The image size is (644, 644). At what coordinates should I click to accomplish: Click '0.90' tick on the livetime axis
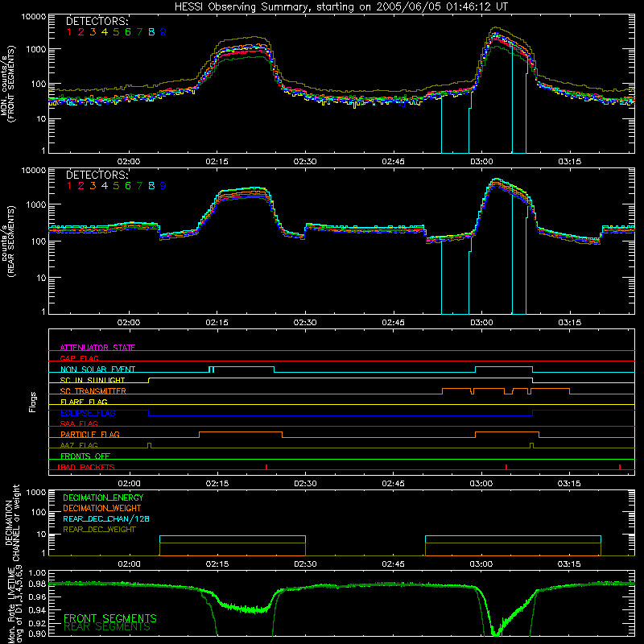37,634
